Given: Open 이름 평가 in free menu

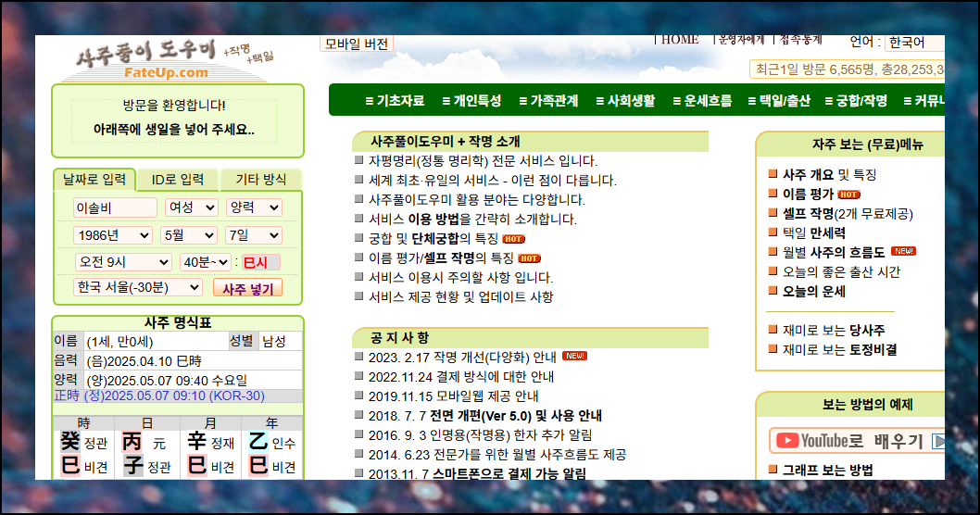Looking at the screenshot, I should 808,195.
